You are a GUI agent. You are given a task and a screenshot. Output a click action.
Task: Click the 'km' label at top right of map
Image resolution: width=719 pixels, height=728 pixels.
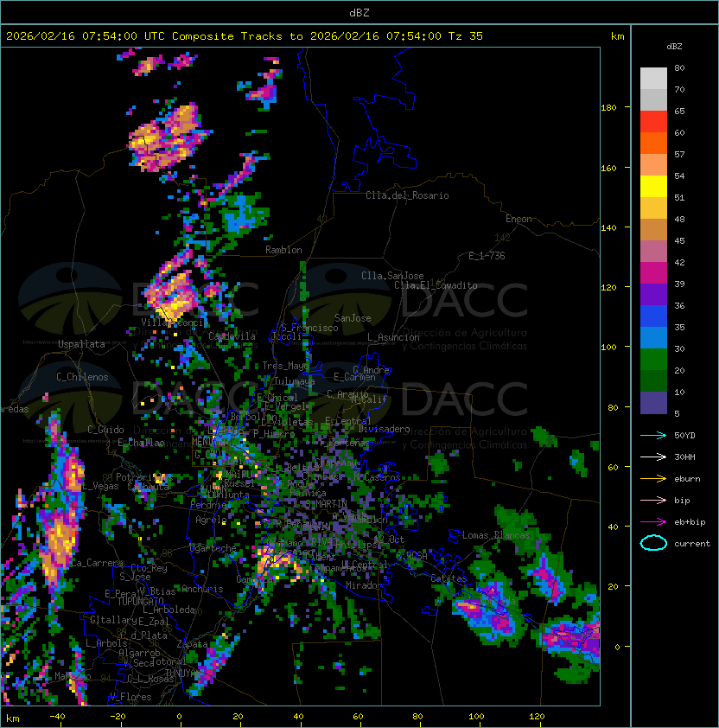617,36
